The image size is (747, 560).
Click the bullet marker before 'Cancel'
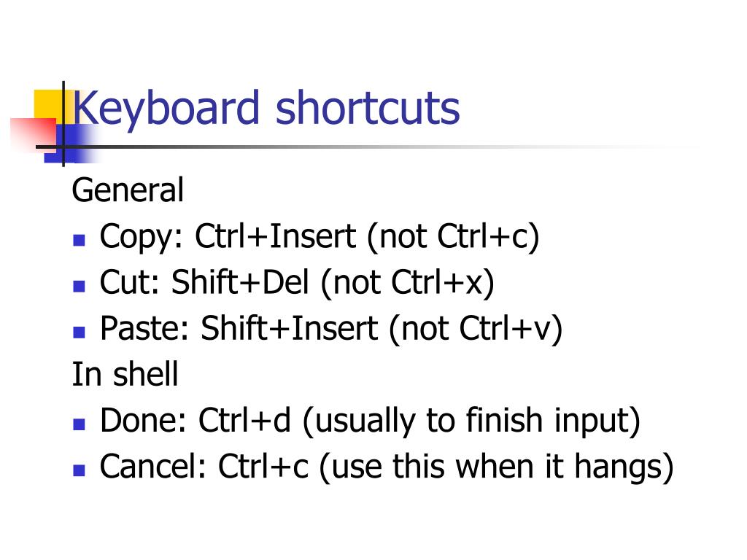tap(79, 470)
